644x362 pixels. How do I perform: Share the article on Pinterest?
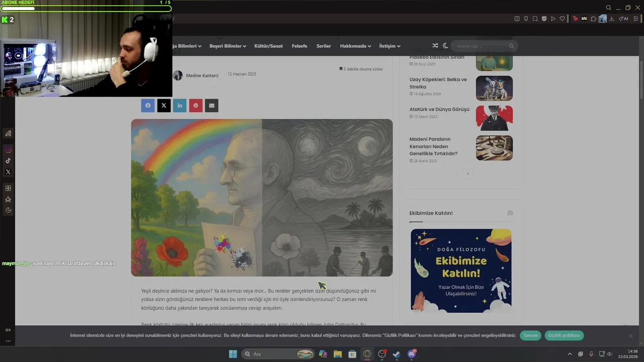pos(196,106)
